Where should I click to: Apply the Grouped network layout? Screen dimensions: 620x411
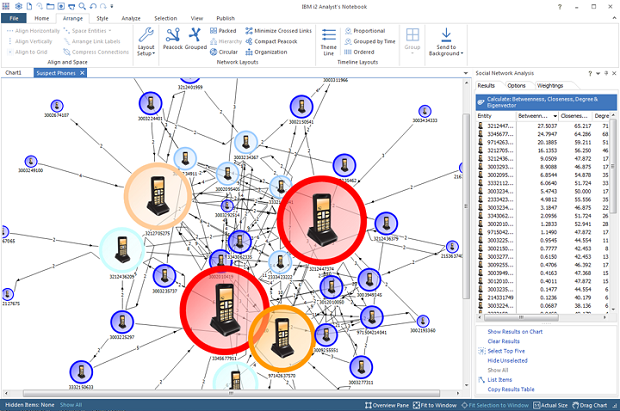pos(196,40)
